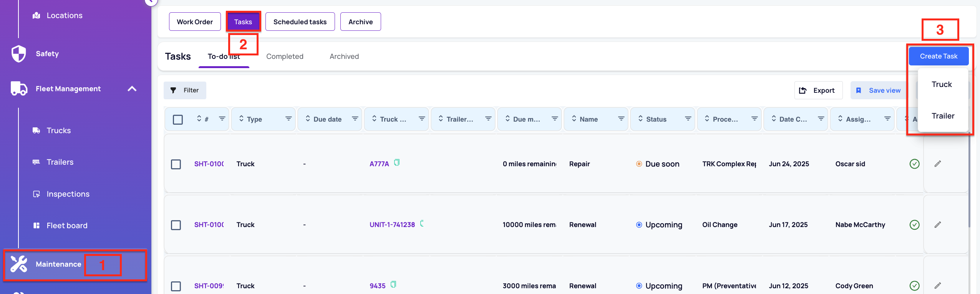980x294 pixels.
Task: Open the Trailer column filter menu
Action: pos(488,119)
